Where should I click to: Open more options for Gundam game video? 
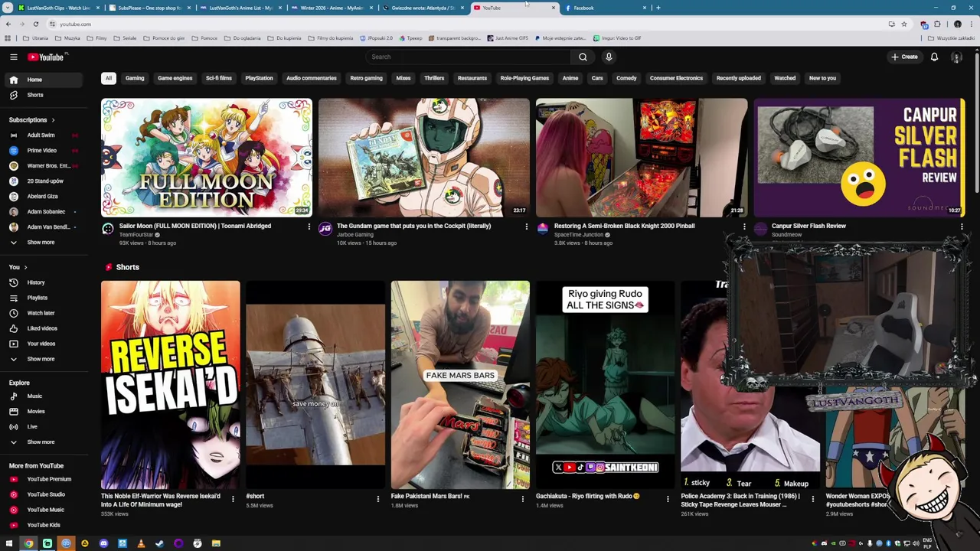[526, 227]
